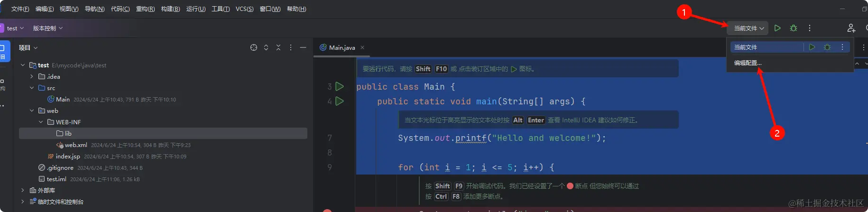Select 当前文件 entry in popup list
The height and width of the screenshot is (212, 868).
click(x=766, y=47)
